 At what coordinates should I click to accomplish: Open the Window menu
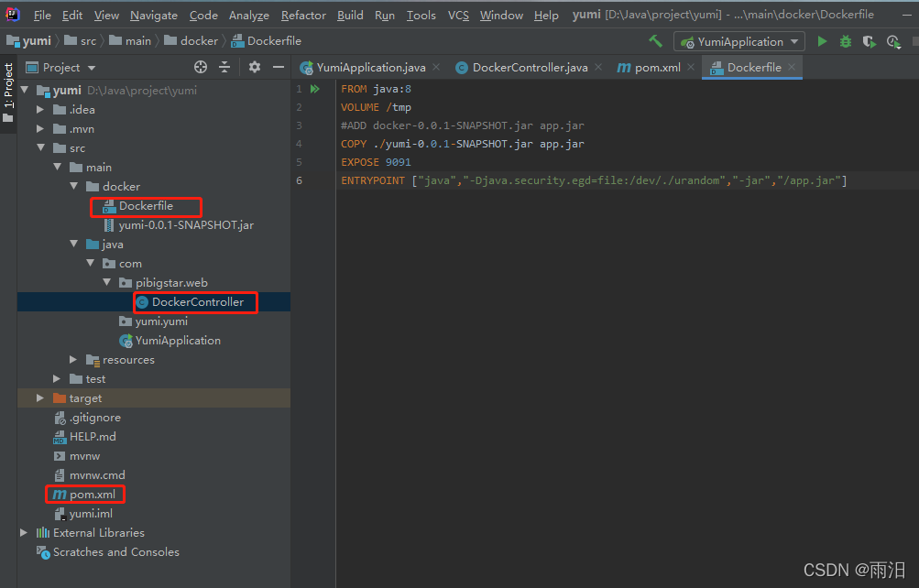point(501,16)
